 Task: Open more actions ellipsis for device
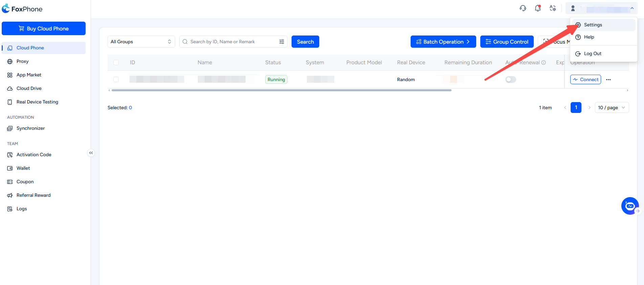(608, 79)
